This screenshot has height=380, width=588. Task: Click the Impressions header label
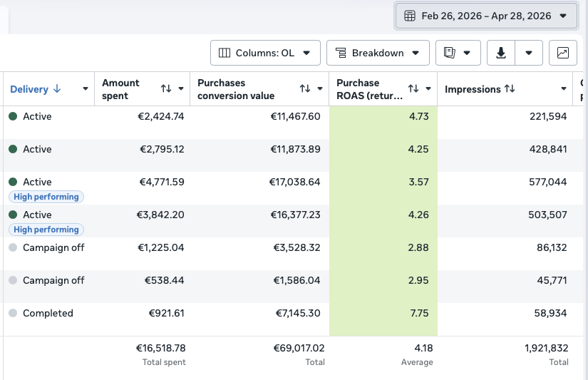pos(473,89)
